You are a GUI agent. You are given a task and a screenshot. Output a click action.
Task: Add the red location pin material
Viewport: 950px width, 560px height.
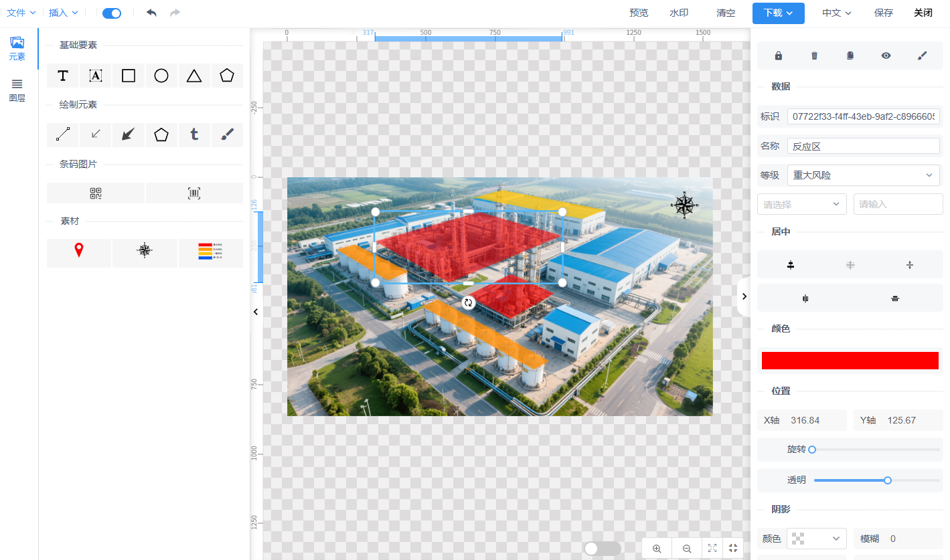pos(79,251)
